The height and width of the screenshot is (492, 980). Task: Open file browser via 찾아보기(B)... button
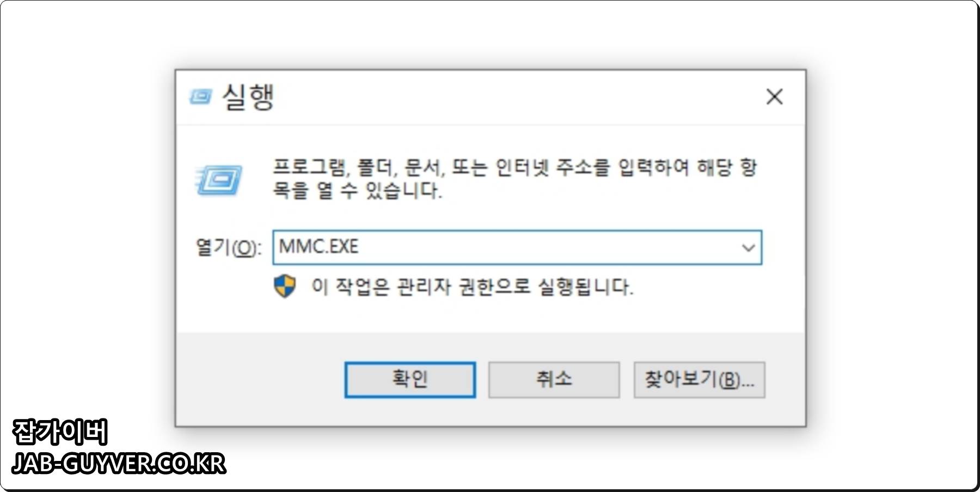coord(699,380)
